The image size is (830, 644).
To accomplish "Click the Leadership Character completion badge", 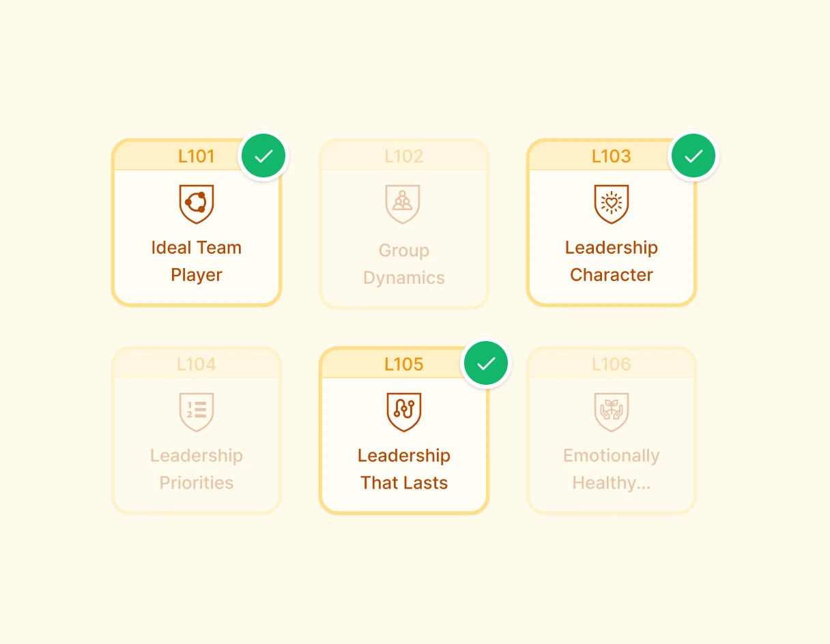I will pos(693,156).
